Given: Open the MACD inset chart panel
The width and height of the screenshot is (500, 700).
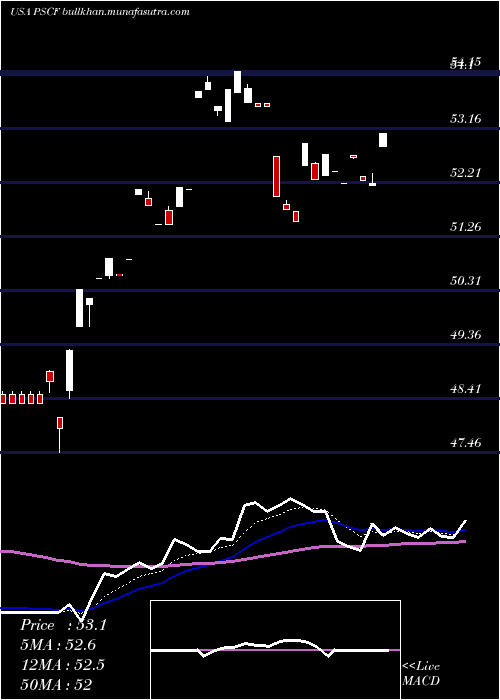Looking at the screenshot, I should 275,650.
